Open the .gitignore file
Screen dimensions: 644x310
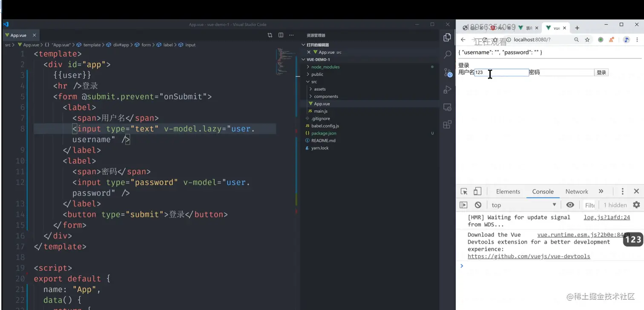point(320,118)
